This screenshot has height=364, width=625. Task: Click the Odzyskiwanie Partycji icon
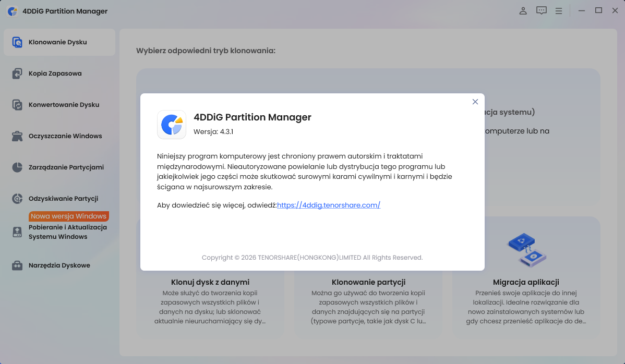click(x=17, y=199)
